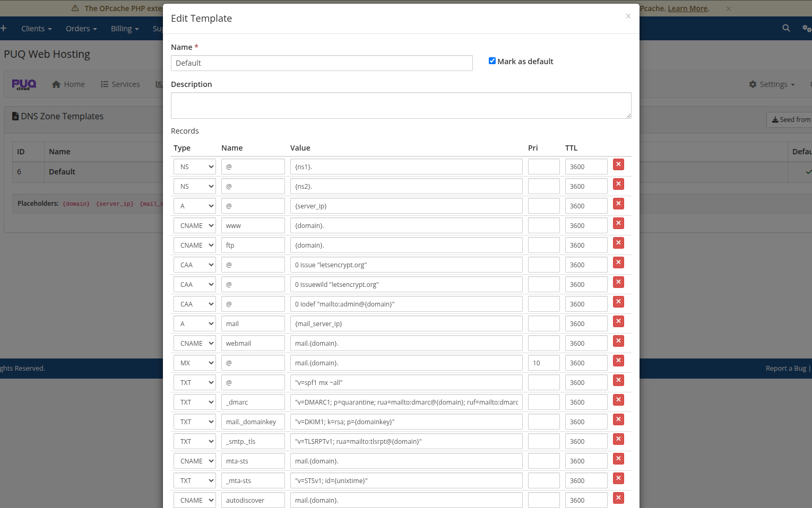Edit the MX priority field showing 10

(544, 363)
